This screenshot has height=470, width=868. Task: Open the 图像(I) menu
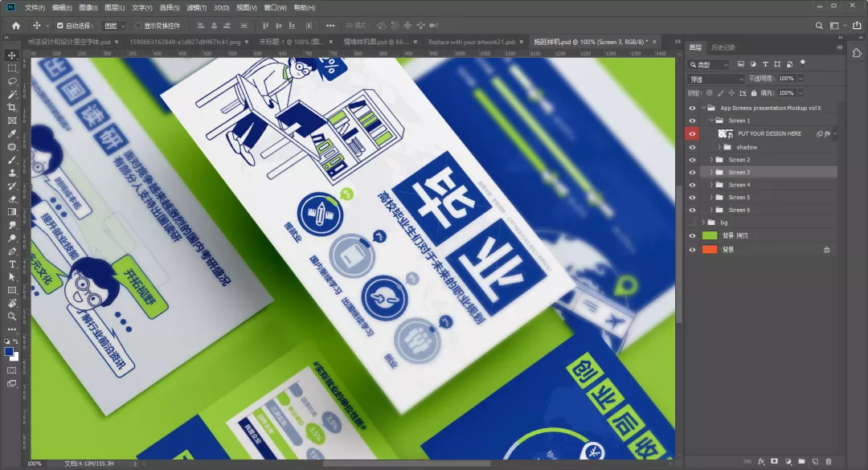88,8
